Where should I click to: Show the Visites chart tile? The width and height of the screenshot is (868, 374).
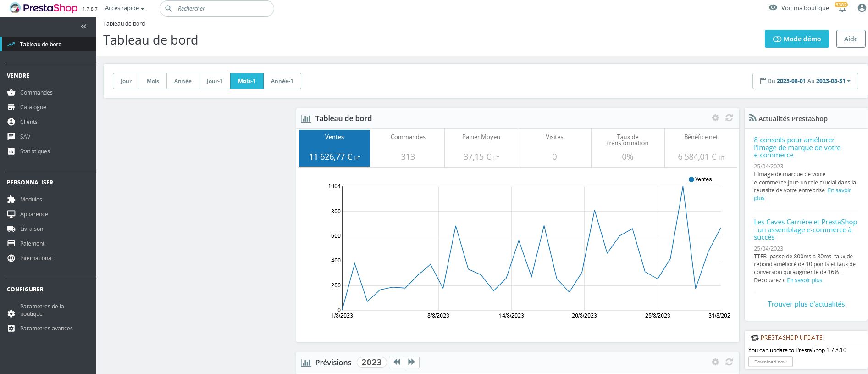pyautogui.click(x=554, y=148)
